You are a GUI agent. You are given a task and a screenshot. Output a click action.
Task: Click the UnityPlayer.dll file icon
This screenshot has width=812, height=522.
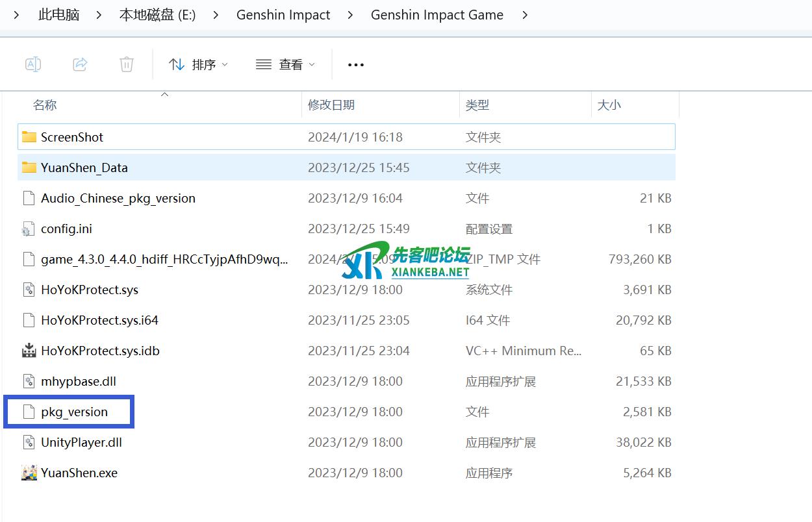(x=29, y=442)
